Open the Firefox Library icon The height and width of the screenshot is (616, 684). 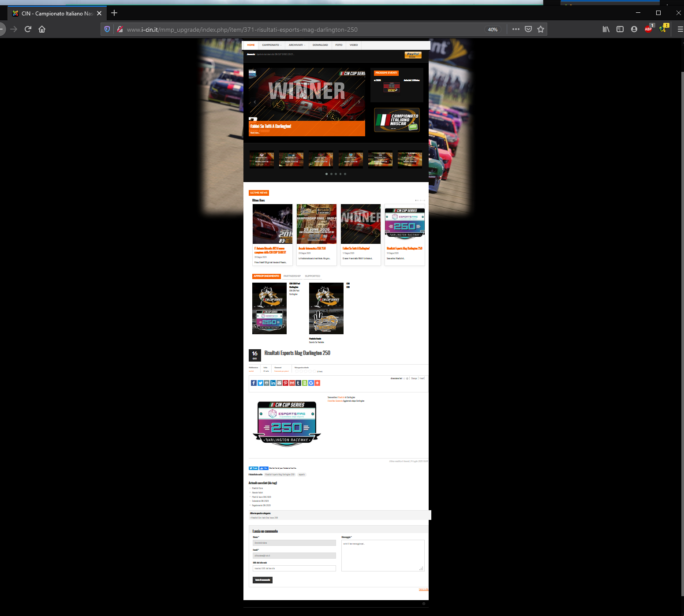click(x=606, y=29)
